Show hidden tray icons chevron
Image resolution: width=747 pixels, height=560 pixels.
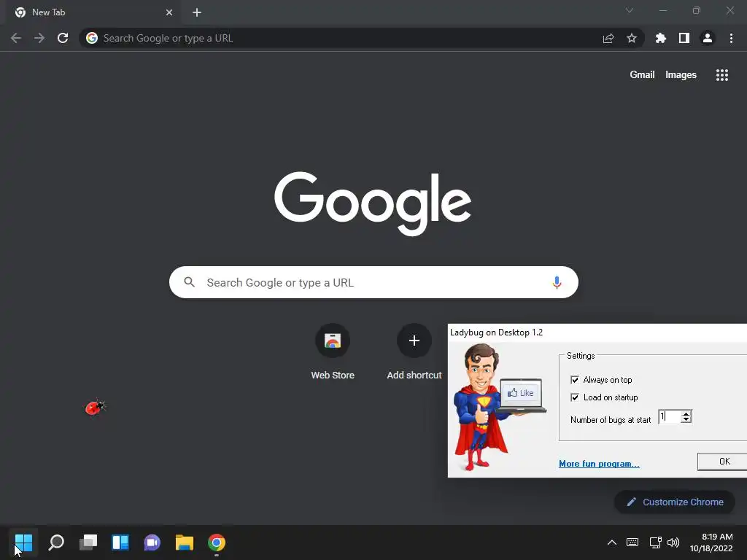coord(612,542)
